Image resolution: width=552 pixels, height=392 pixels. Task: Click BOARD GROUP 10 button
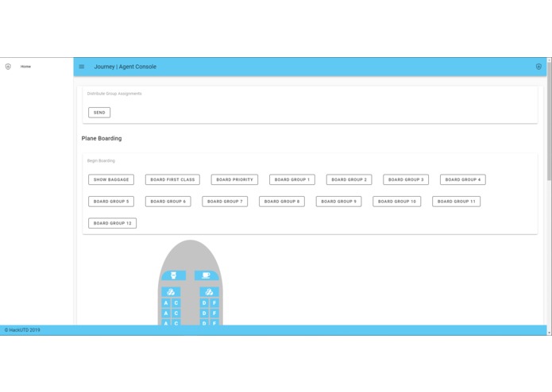(397, 202)
